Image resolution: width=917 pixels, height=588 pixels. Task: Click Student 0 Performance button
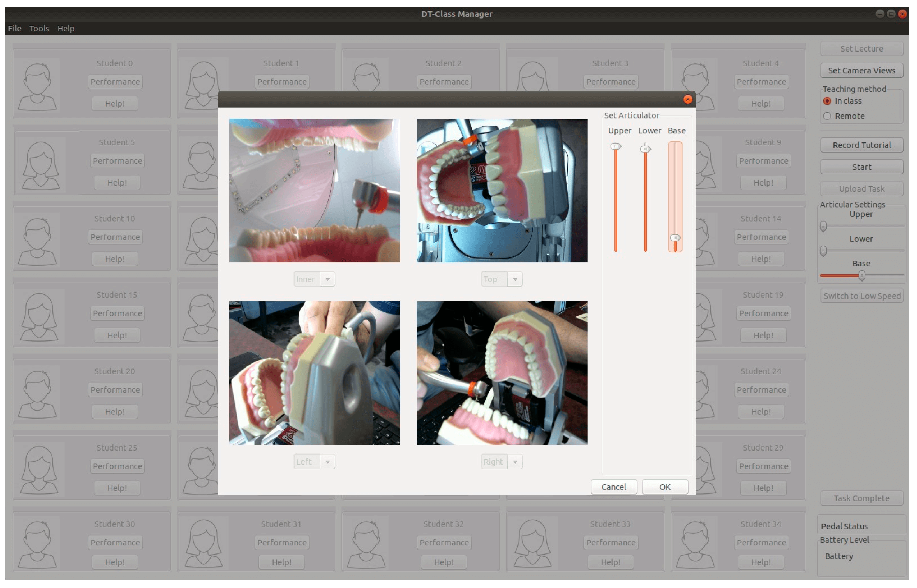[x=115, y=82]
